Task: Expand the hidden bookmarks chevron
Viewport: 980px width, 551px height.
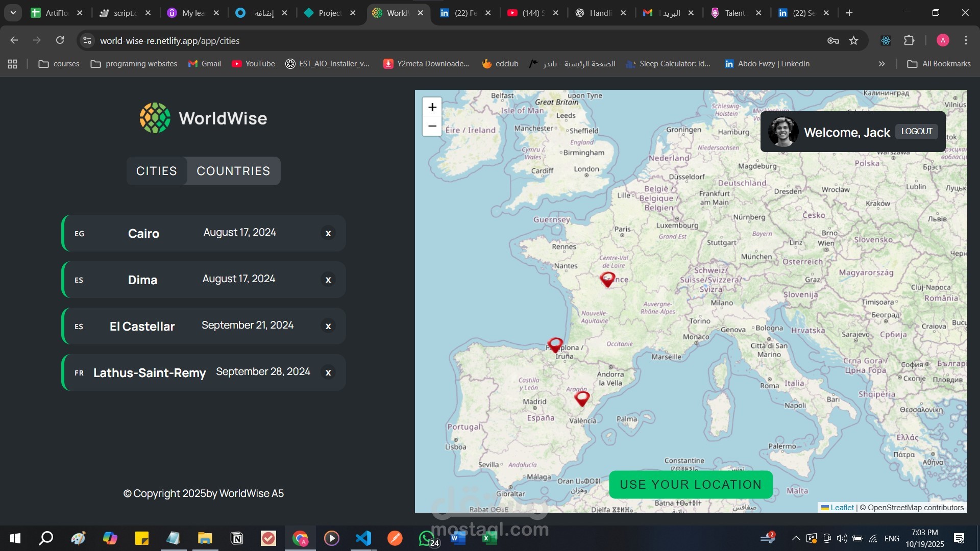Action: tap(881, 64)
